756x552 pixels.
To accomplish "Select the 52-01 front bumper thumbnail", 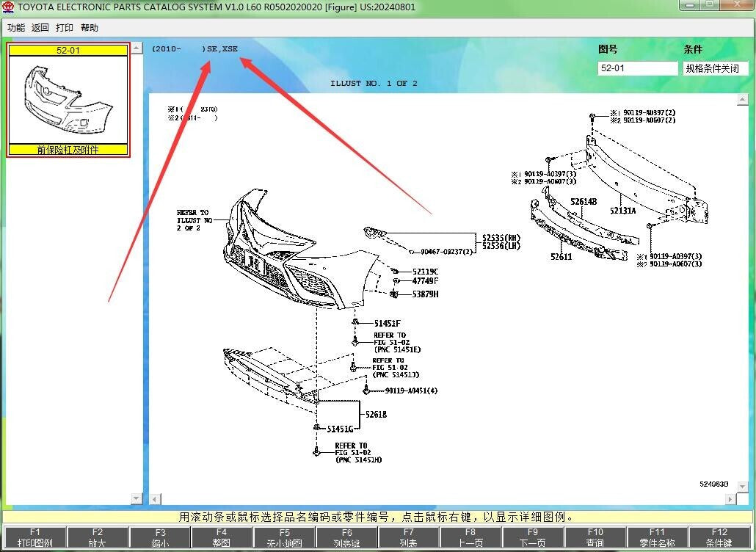I will point(68,100).
